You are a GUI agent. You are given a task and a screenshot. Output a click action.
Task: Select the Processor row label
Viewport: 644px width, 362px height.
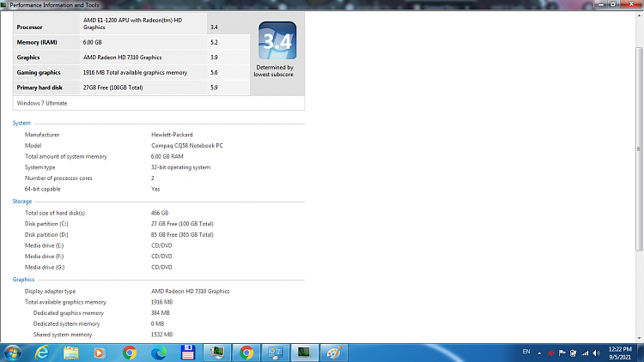[x=29, y=27]
